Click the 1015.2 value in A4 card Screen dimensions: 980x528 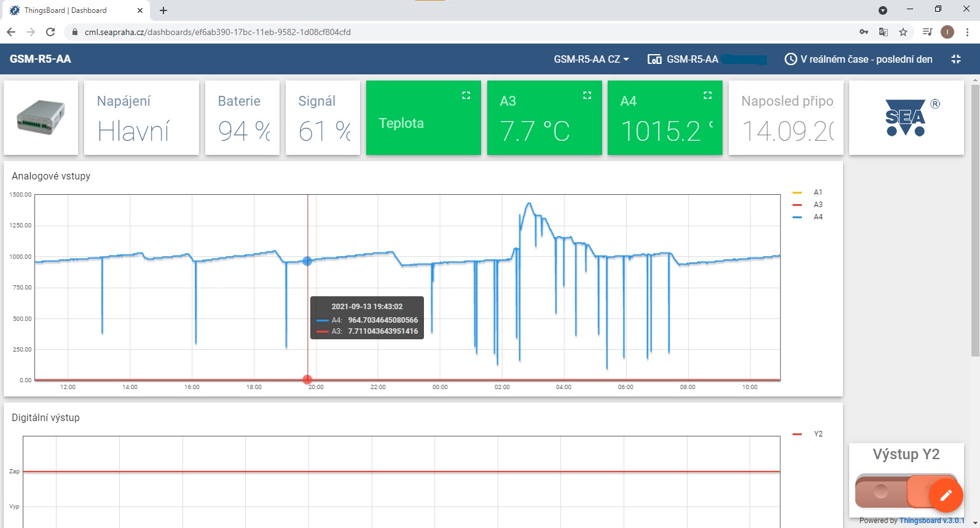click(661, 131)
